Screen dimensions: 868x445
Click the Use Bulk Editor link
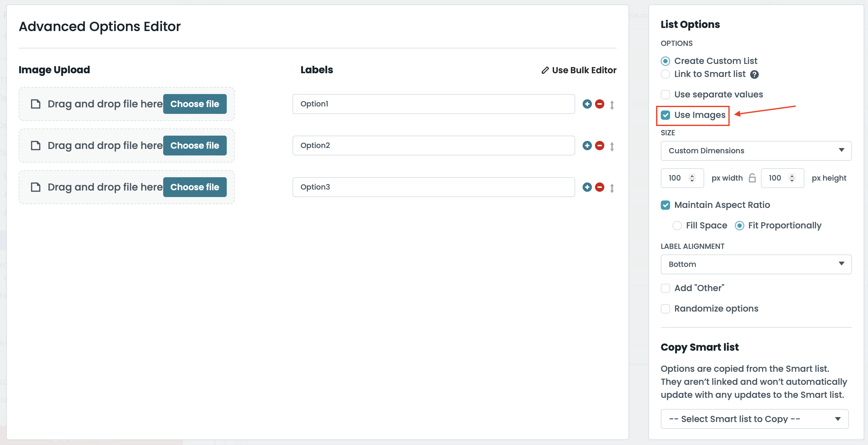point(579,70)
